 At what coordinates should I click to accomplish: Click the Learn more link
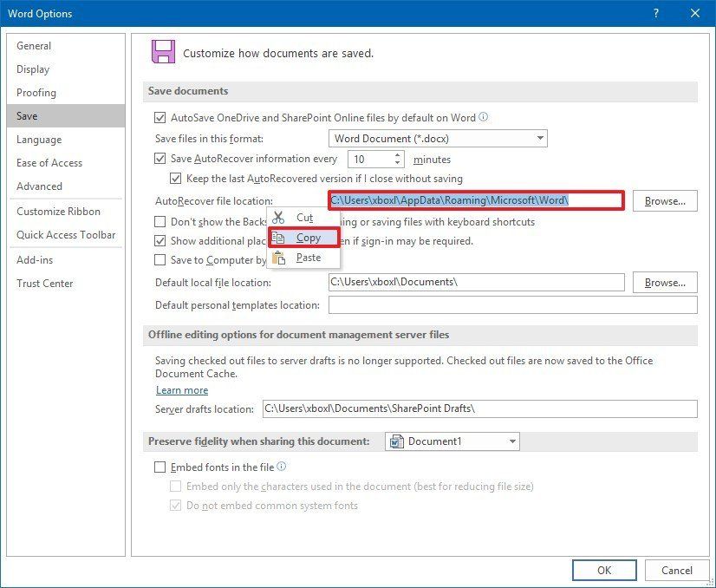click(x=182, y=390)
